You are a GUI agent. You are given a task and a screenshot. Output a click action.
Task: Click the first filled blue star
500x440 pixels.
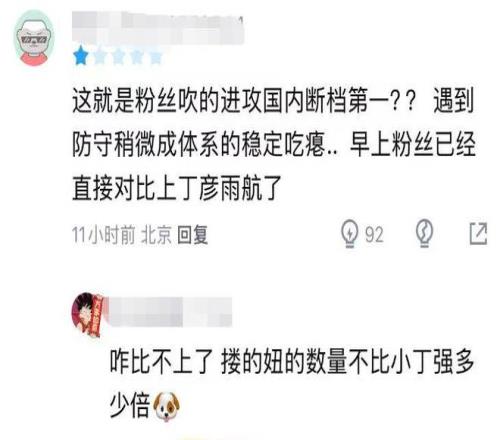coord(80,57)
